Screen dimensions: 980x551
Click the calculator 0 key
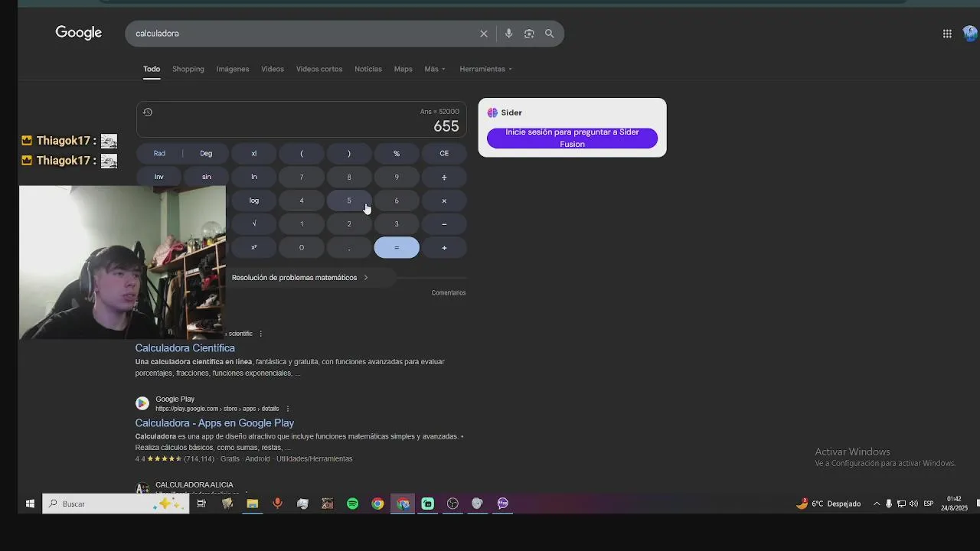click(302, 248)
